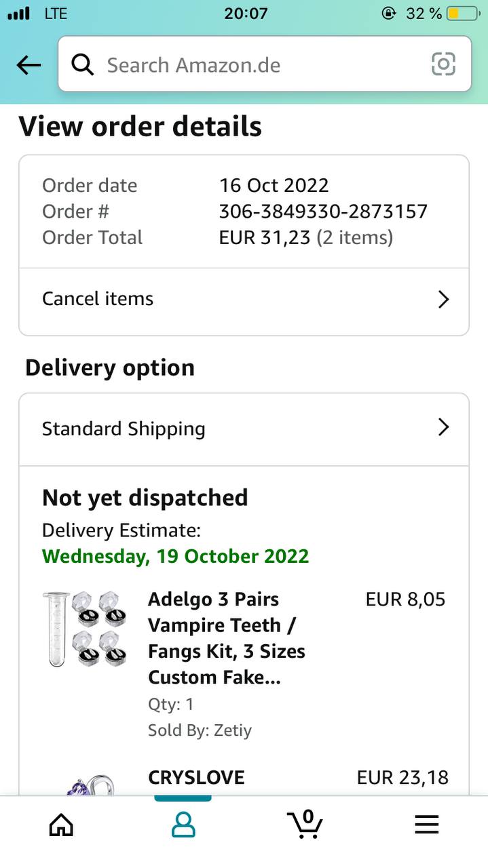488x868 pixels.
Task: Tap the search magnifier icon
Action: 83,65
